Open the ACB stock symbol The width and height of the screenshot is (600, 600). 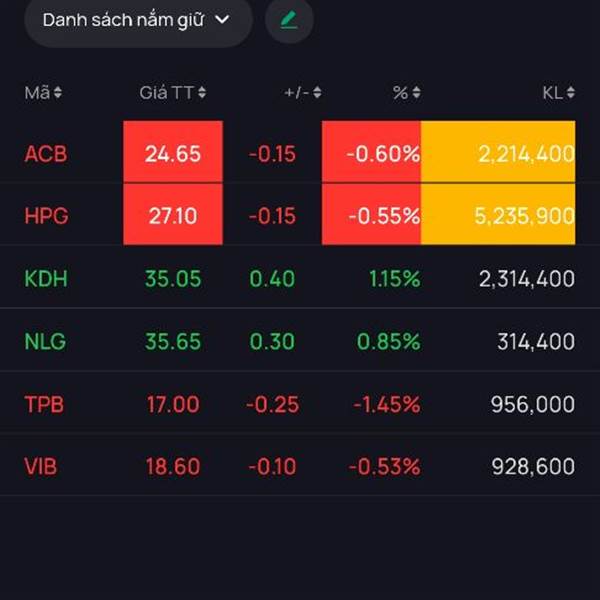tap(46, 154)
